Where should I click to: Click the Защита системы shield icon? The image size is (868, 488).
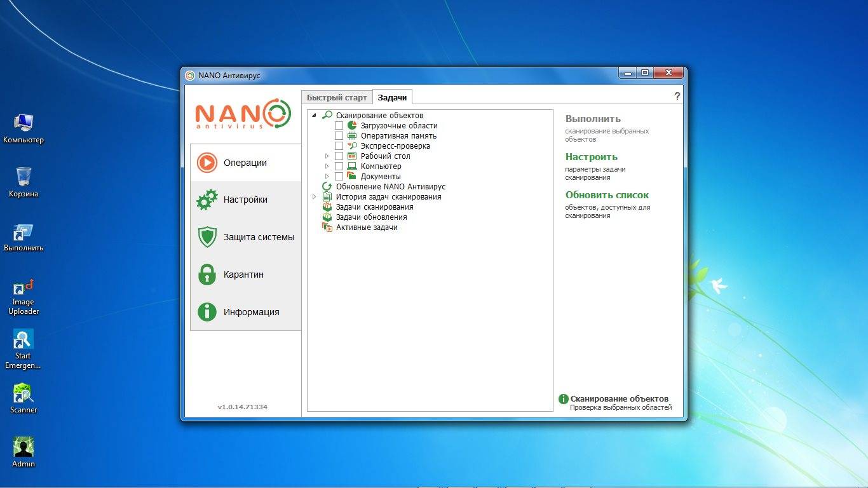(x=207, y=237)
